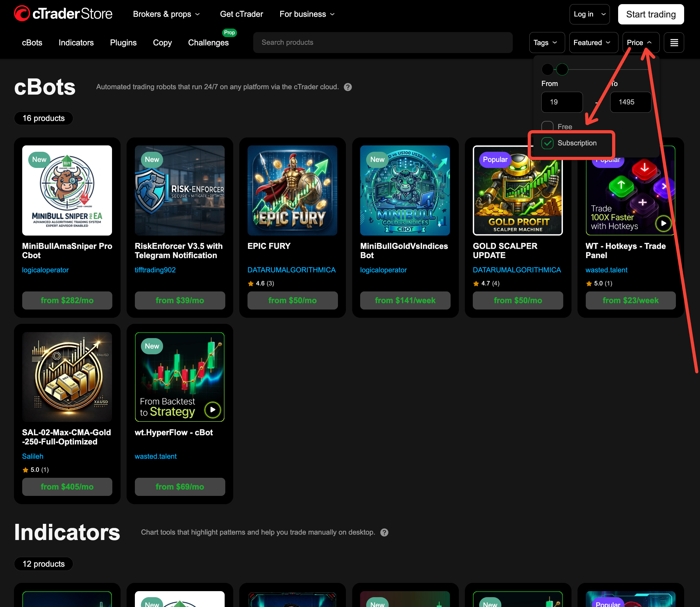The height and width of the screenshot is (607, 700).
Task: Play the WT Hotkeys Trade Panel video
Action: (664, 223)
